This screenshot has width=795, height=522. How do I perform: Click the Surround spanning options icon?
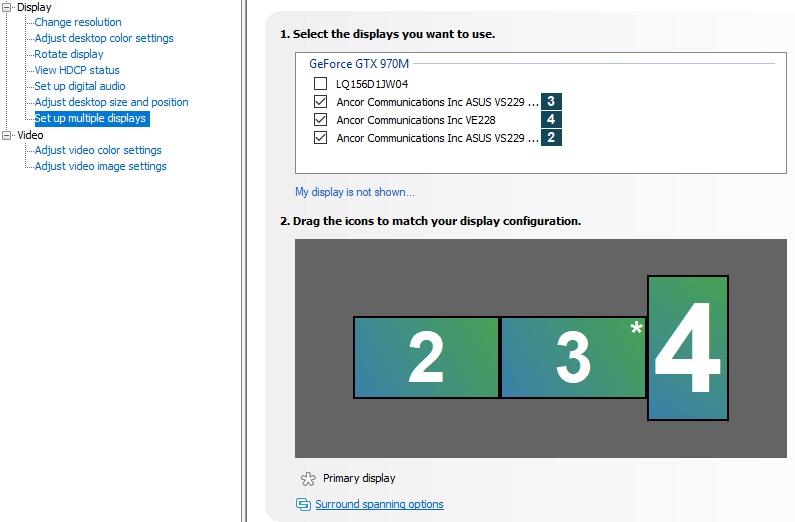pyautogui.click(x=303, y=504)
